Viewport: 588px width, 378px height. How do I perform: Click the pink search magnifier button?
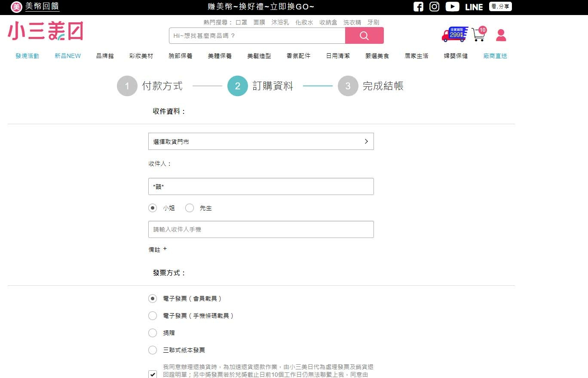364,36
